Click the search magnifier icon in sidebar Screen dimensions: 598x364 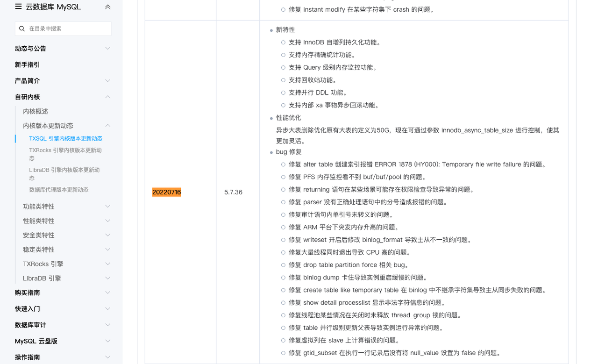coord(22,29)
